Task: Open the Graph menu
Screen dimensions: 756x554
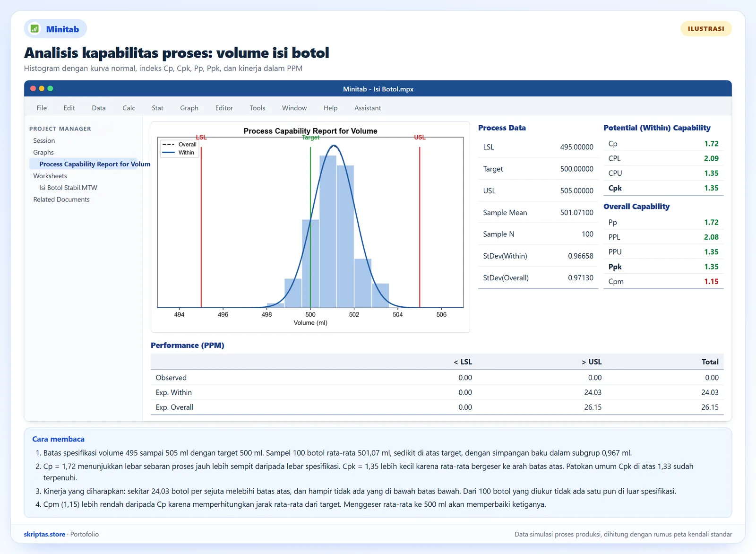Action: tap(189, 108)
